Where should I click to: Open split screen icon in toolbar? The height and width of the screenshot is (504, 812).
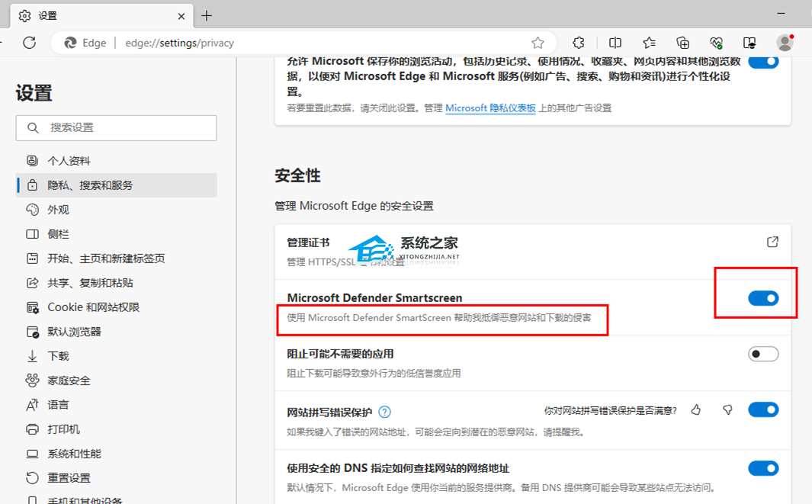point(615,43)
